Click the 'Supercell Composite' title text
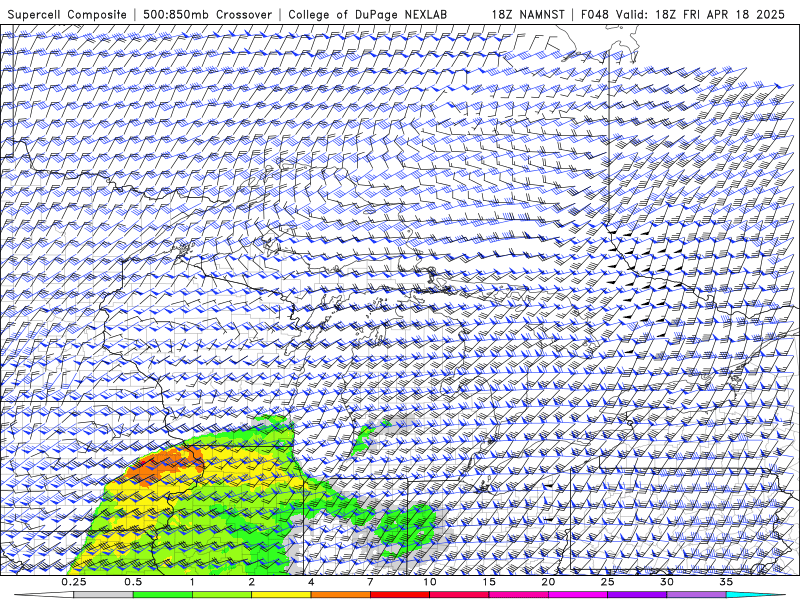Screen dimensions: 800x600 click(x=67, y=14)
